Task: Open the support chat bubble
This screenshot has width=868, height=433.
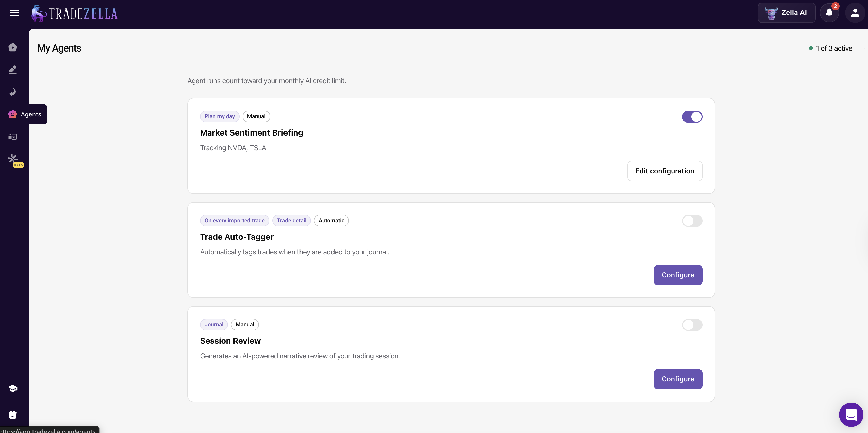Action: 851,414
